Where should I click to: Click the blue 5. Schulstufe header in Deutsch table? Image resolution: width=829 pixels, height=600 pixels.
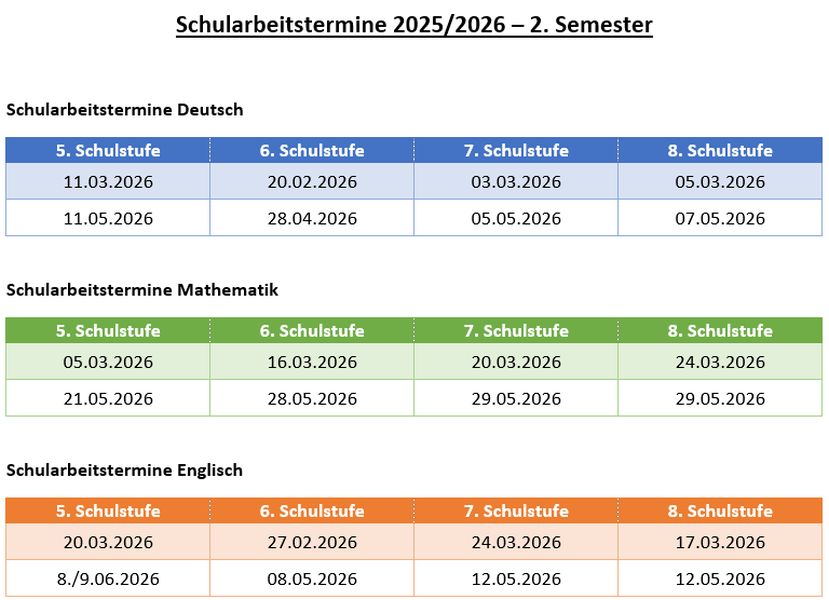click(x=108, y=150)
